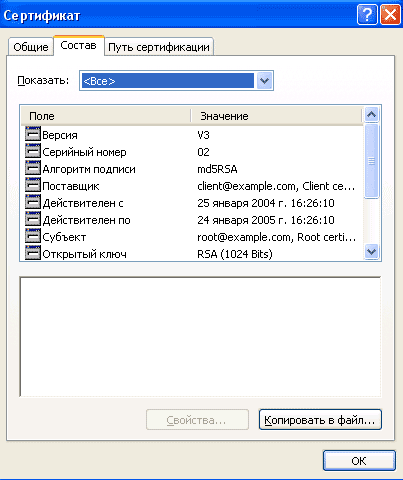Select the Действителен по row label

[86, 220]
